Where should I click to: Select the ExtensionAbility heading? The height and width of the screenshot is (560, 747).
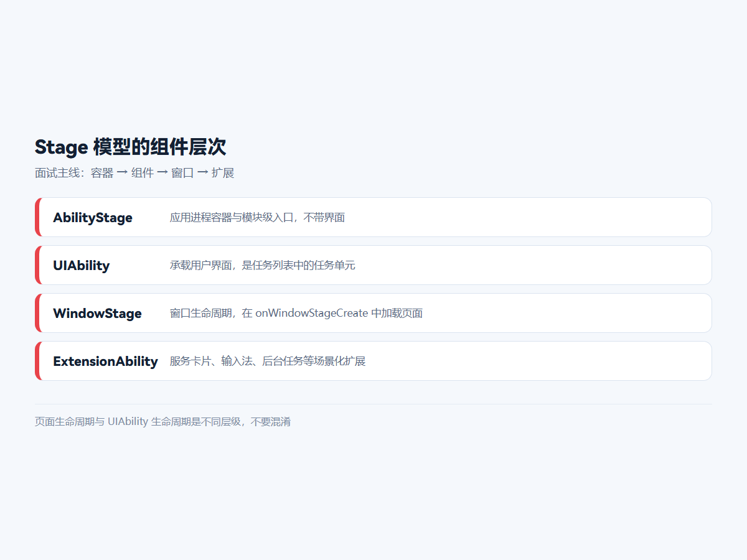(105, 362)
